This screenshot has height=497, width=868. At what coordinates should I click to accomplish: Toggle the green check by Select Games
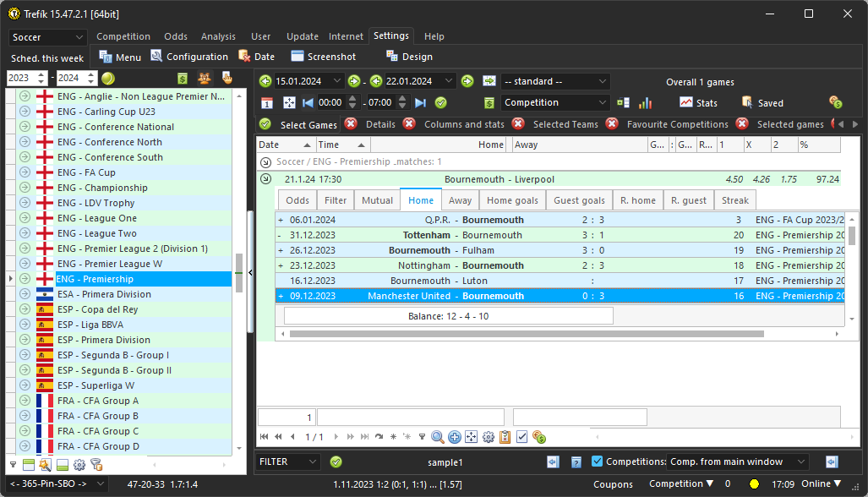[265, 124]
